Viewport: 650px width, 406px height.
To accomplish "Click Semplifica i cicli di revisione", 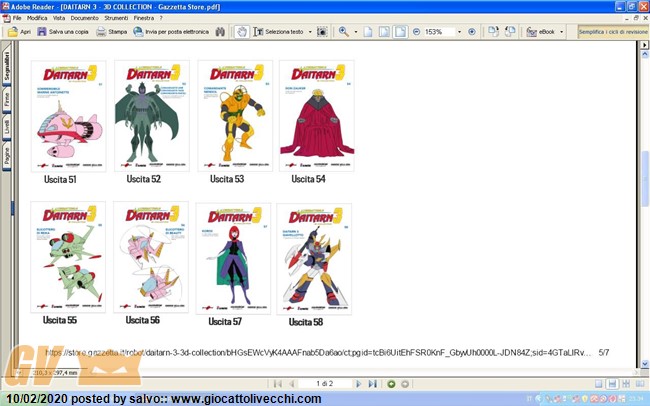I will pos(610,32).
